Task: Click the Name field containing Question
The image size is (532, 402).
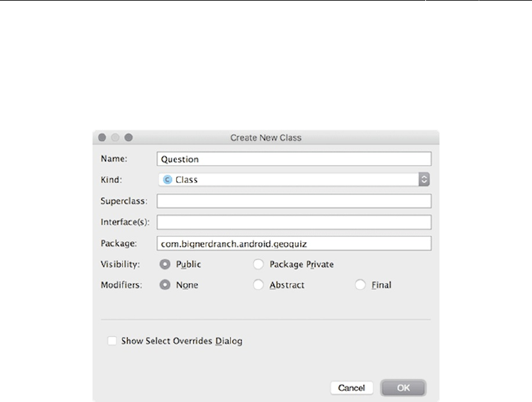Action: coord(294,159)
